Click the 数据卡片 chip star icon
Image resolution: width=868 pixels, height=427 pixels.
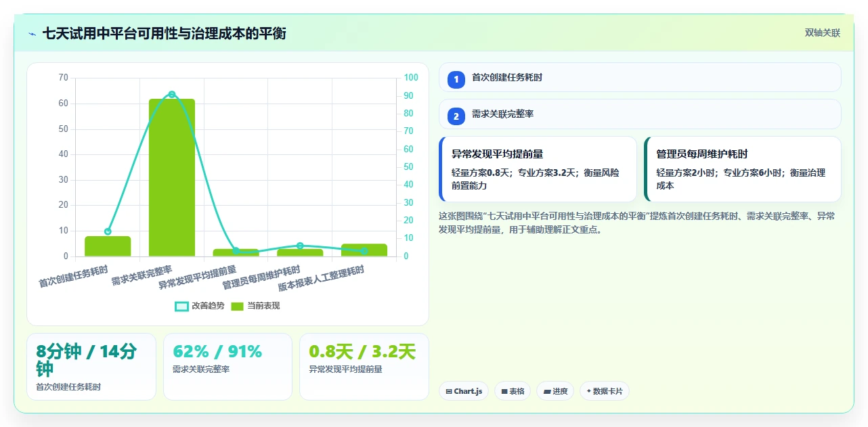click(588, 391)
